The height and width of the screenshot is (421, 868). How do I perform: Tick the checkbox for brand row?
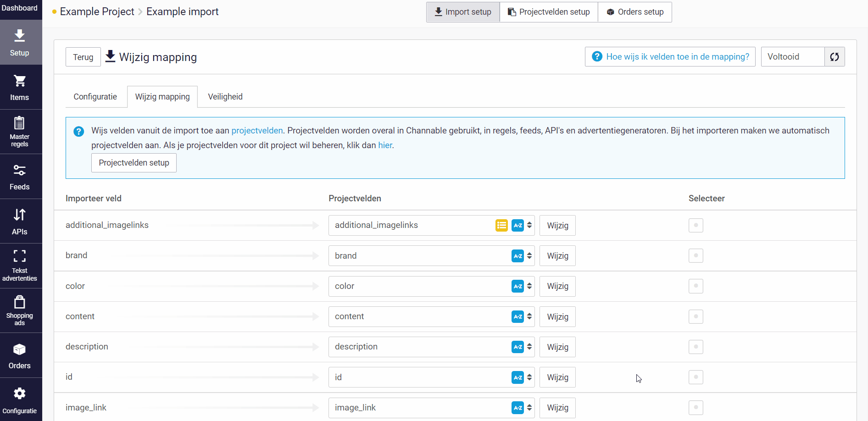tap(696, 255)
